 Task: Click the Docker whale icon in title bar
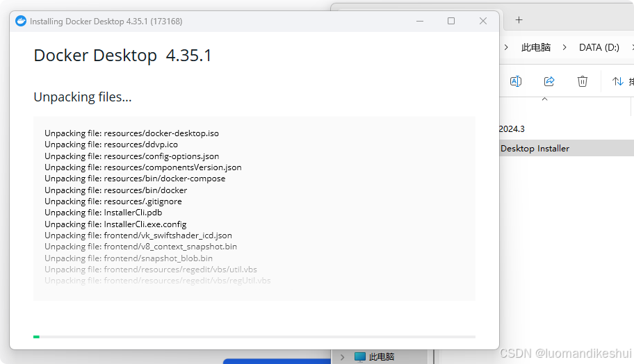(21, 21)
